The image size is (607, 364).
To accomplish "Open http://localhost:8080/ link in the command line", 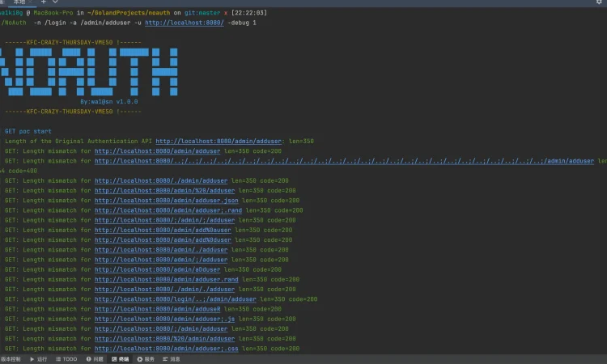I will tap(185, 23).
